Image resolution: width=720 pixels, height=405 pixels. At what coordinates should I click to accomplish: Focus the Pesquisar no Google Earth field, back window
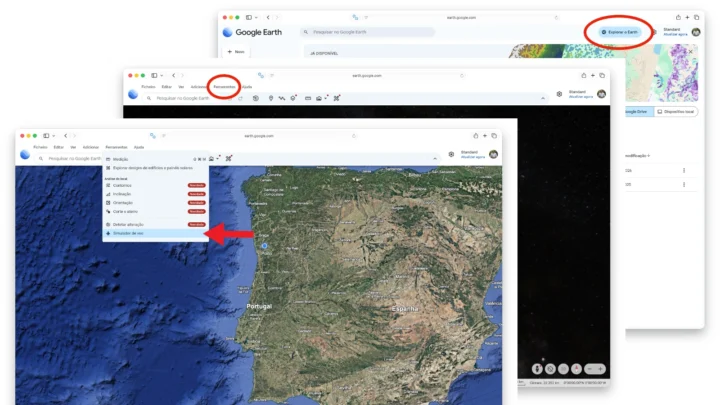point(367,32)
